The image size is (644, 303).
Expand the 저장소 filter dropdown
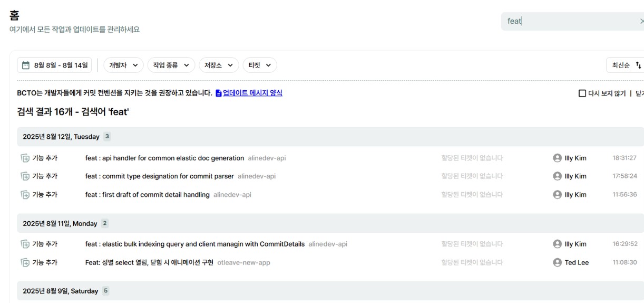(x=218, y=65)
